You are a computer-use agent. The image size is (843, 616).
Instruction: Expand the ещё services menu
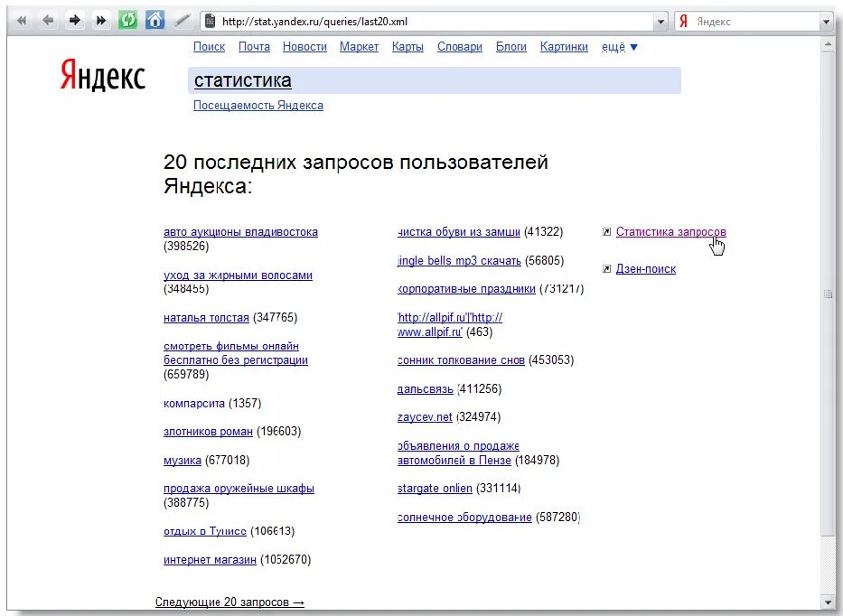tap(619, 47)
